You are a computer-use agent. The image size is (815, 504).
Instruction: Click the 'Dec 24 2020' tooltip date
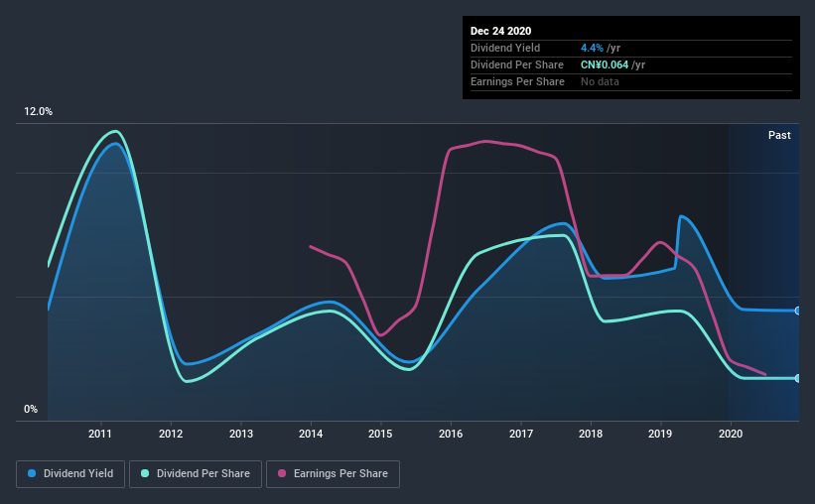[x=500, y=31]
